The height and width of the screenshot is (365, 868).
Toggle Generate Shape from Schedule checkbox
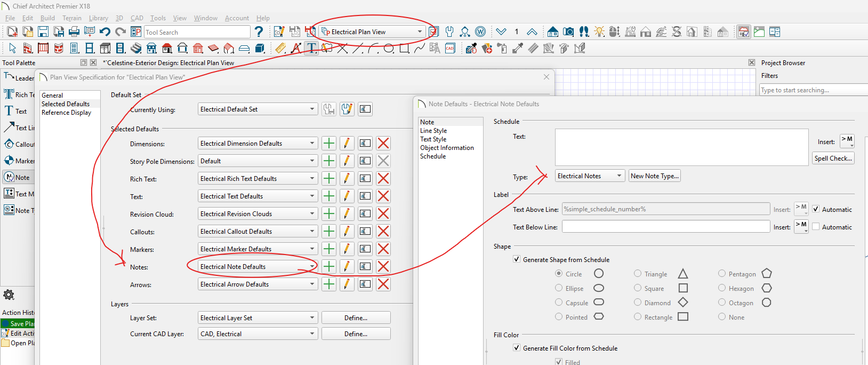517,259
